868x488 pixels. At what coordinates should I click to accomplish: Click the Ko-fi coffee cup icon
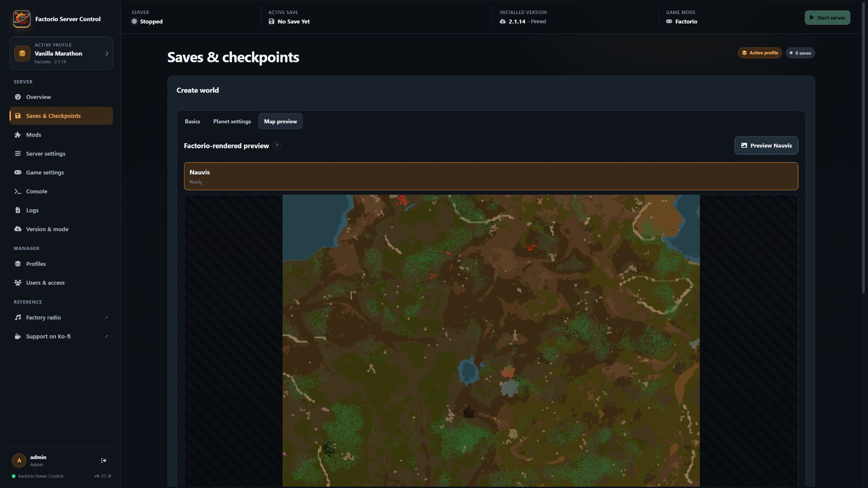(18, 337)
